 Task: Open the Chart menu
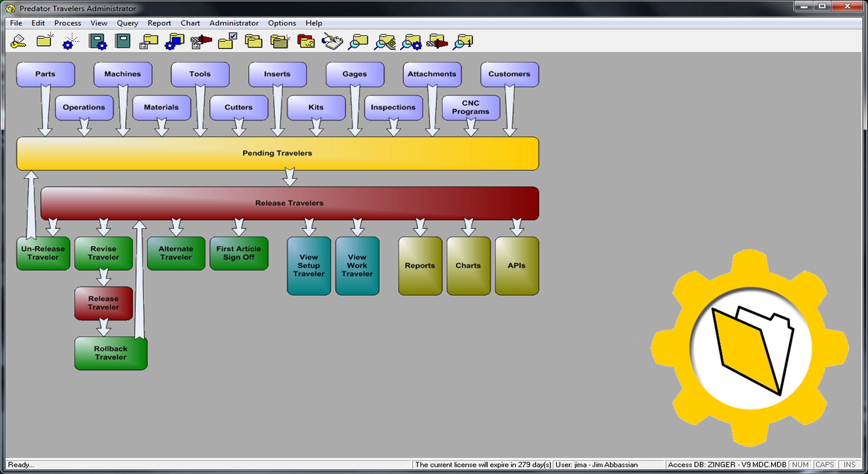click(x=190, y=23)
